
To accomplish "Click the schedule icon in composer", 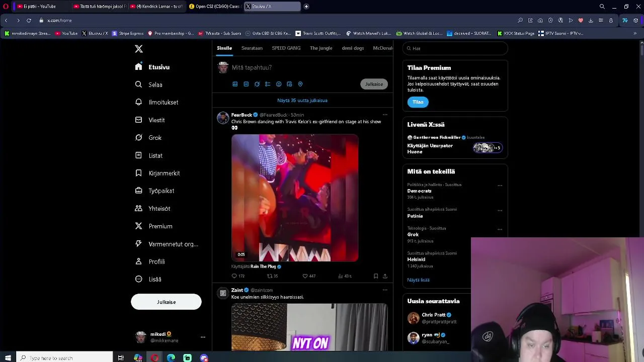I will [289, 84].
